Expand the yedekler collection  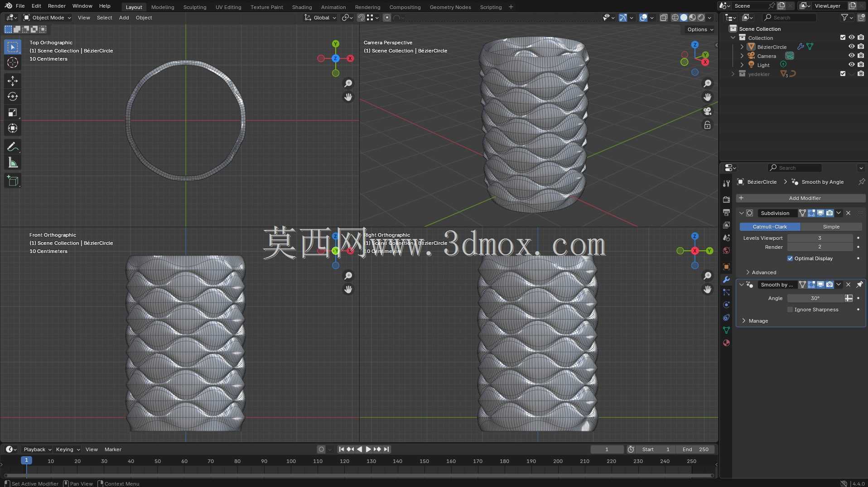[x=733, y=74]
